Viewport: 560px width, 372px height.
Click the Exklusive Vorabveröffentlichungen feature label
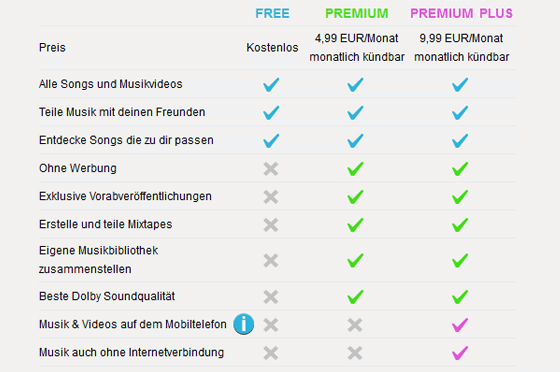(x=125, y=196)
